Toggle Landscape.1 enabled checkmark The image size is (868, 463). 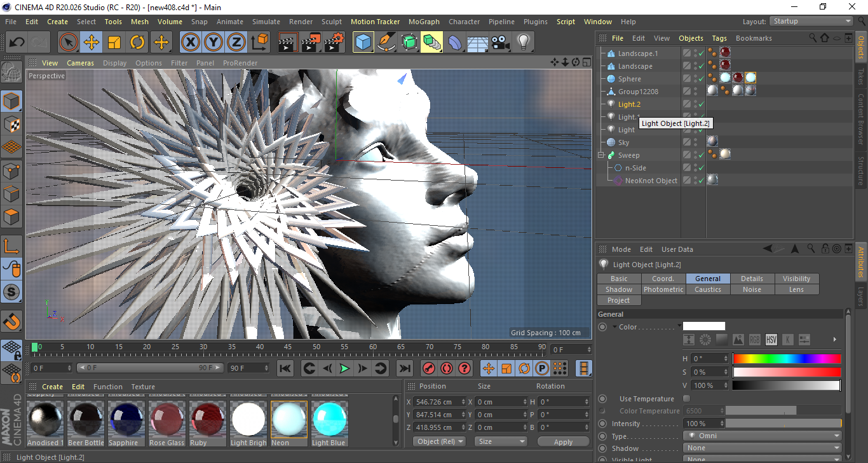tap(701, 53)
